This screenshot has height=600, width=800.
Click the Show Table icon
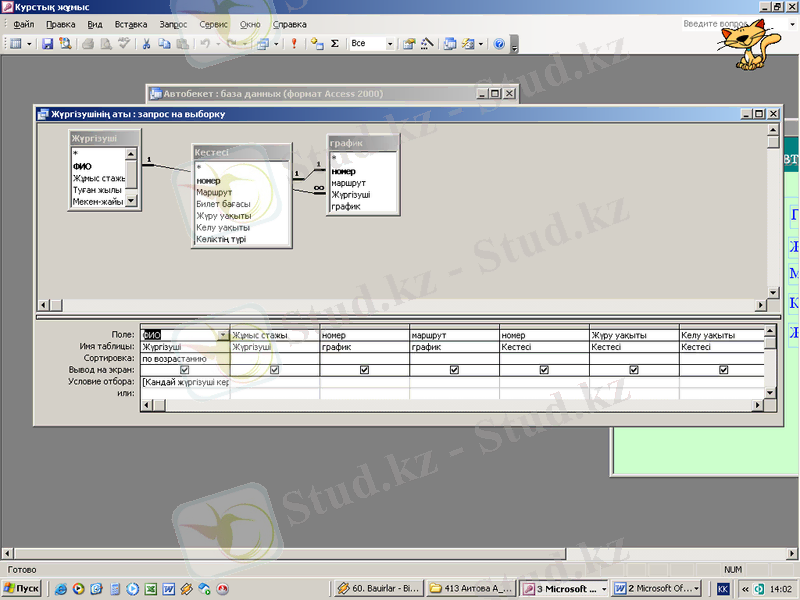pos(317,44)
